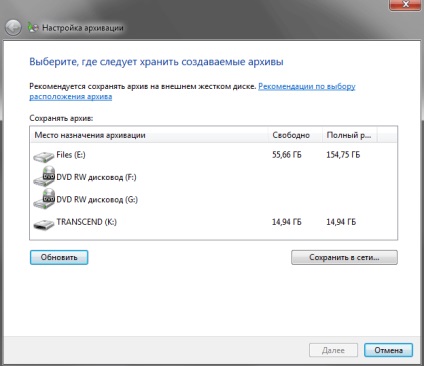Open 'Рекомендации по выбору расположения архива' link

192,91
